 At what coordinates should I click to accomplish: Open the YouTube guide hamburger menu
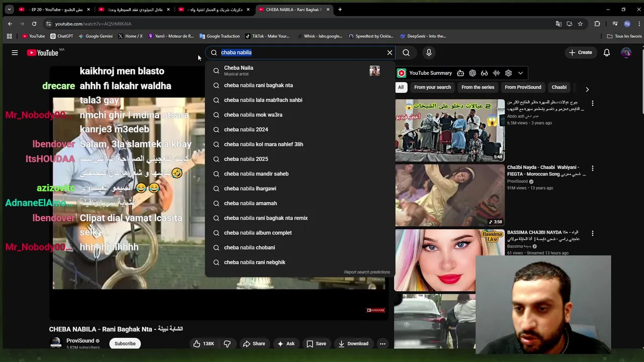pyautogui.click(x=15, y=52)
